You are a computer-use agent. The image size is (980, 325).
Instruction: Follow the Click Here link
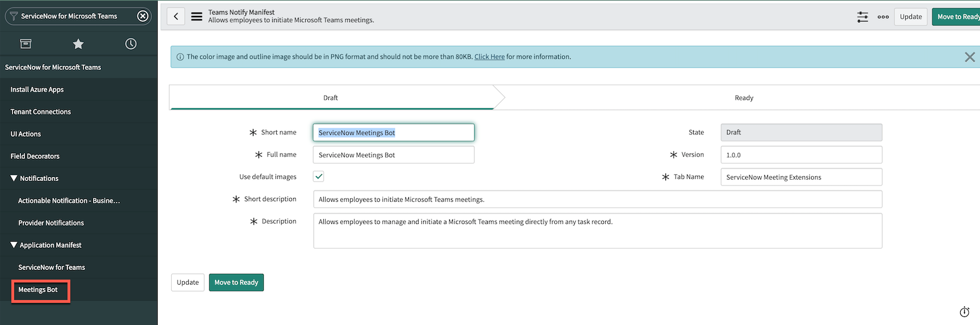click(489, 57)
